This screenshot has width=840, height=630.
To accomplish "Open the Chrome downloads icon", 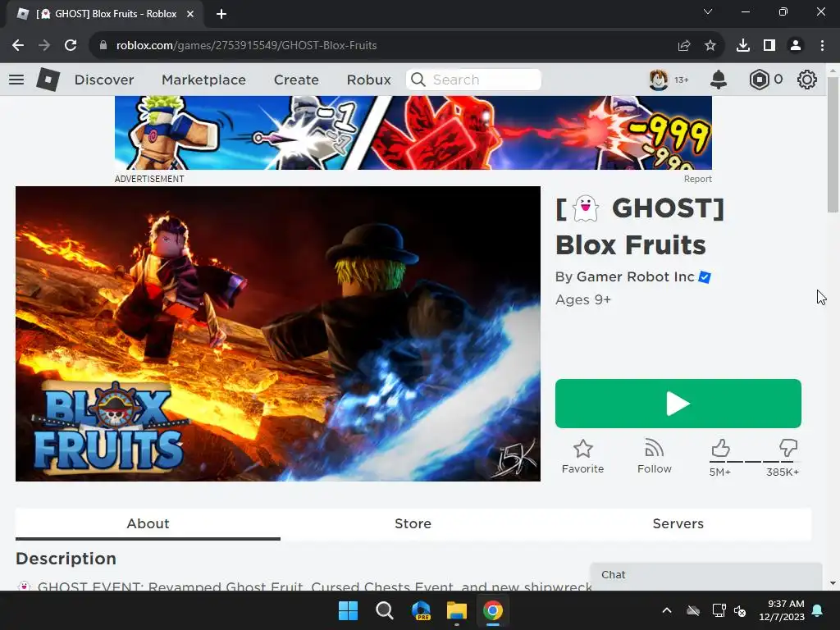I will pyautogui.click(x=743, y=46).
